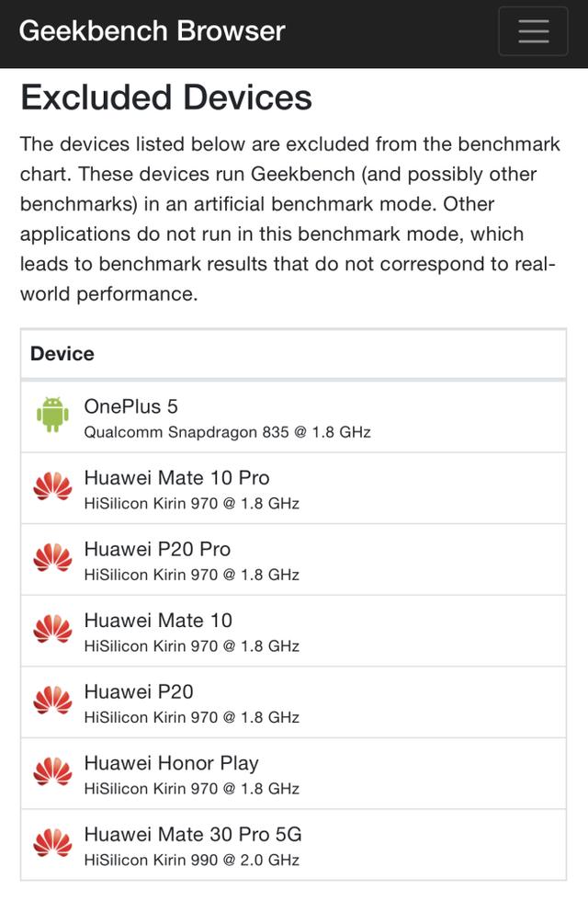588x901 pixels.
Task: Select the Huawei Mate 10 device name
Action: [x=158, y=621]
